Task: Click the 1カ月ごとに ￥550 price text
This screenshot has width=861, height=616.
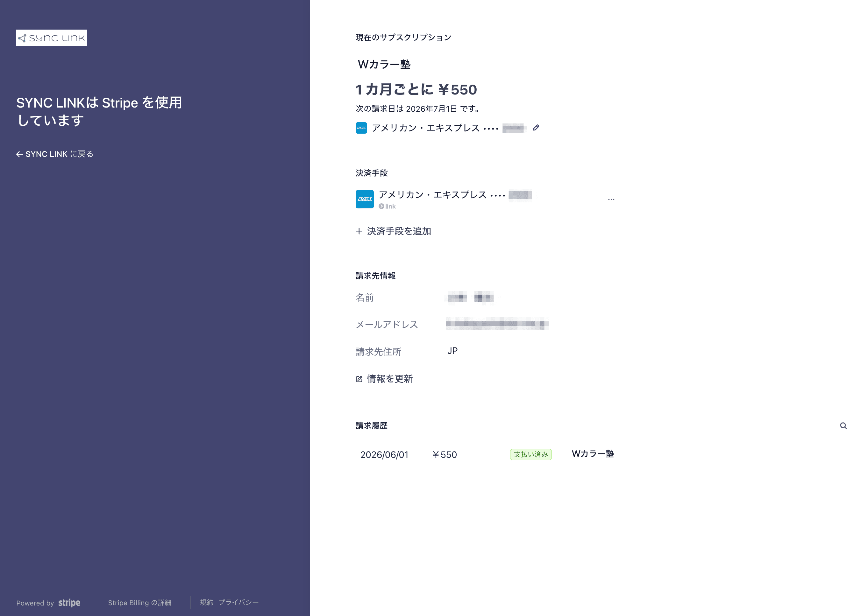Action: click(x=416, y=89)
